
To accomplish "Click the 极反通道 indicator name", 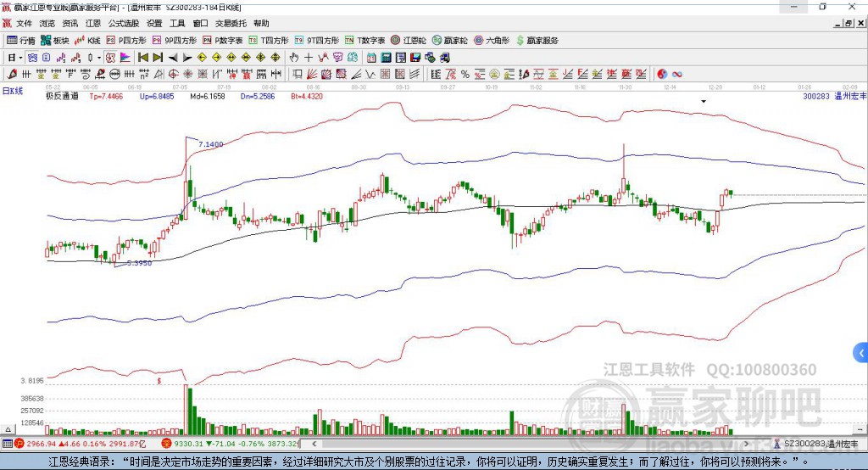I will 62,97.
